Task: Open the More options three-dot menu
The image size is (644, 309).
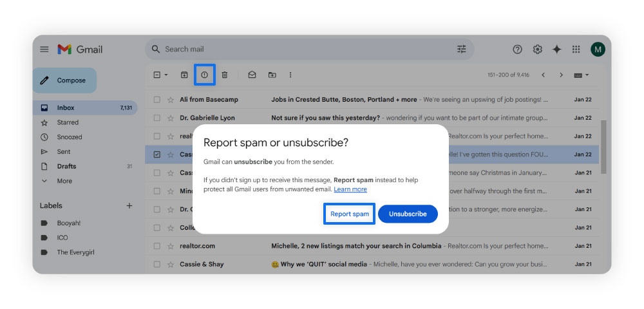Action: [x=290, y=75]
